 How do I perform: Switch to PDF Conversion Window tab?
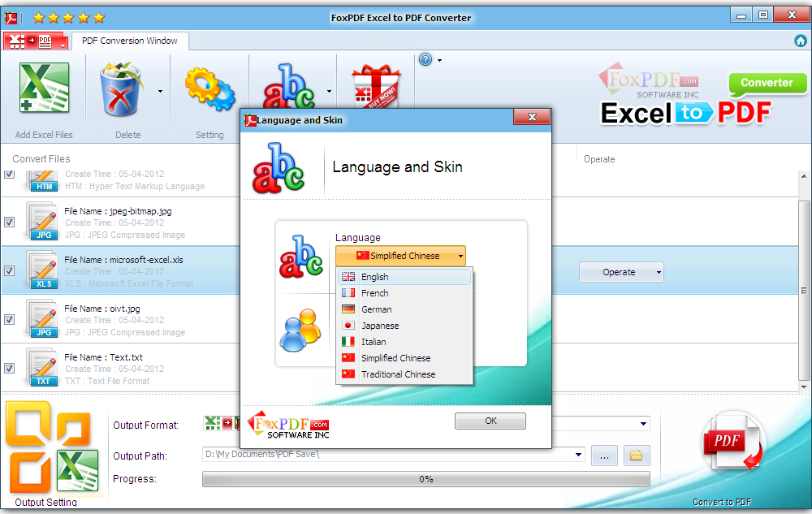(129, 41)
